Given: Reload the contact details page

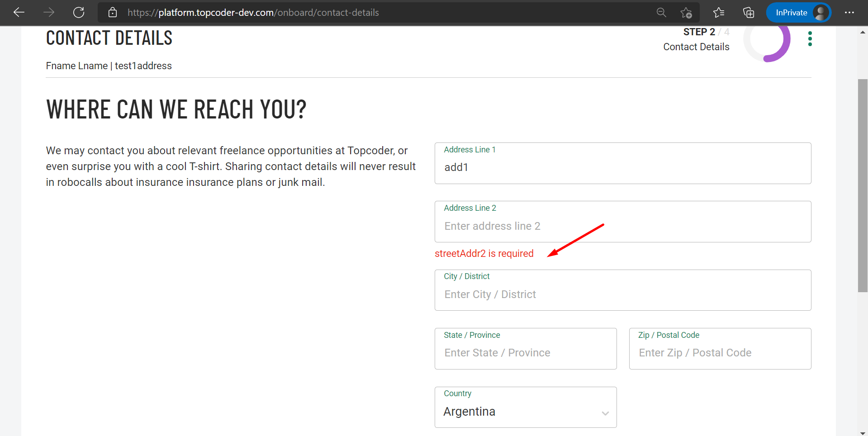Looking at the screenshot, I should point(78,12).
